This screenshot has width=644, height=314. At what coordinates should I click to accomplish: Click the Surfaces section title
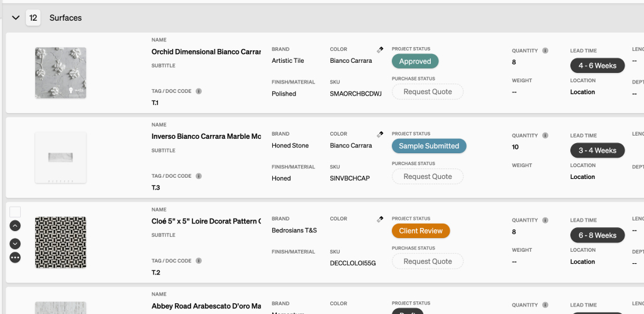65,18
